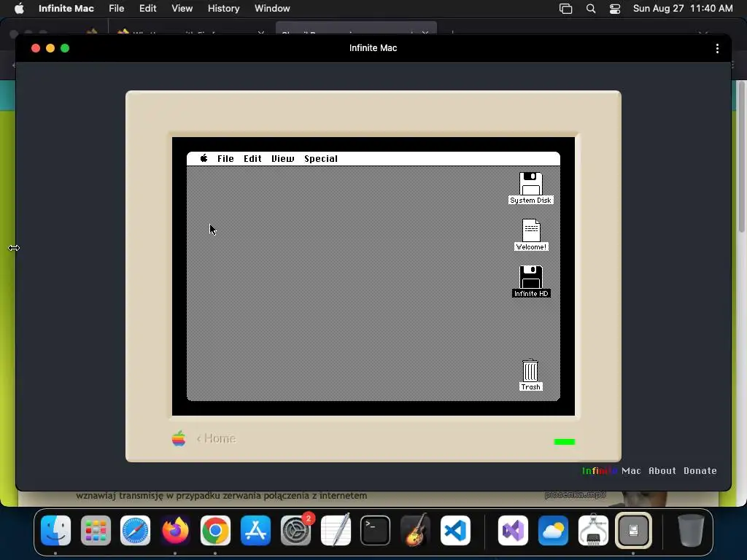The image size is (747, 560).
Task: Open System Settings from the Dock
Action: coord(295,530)
